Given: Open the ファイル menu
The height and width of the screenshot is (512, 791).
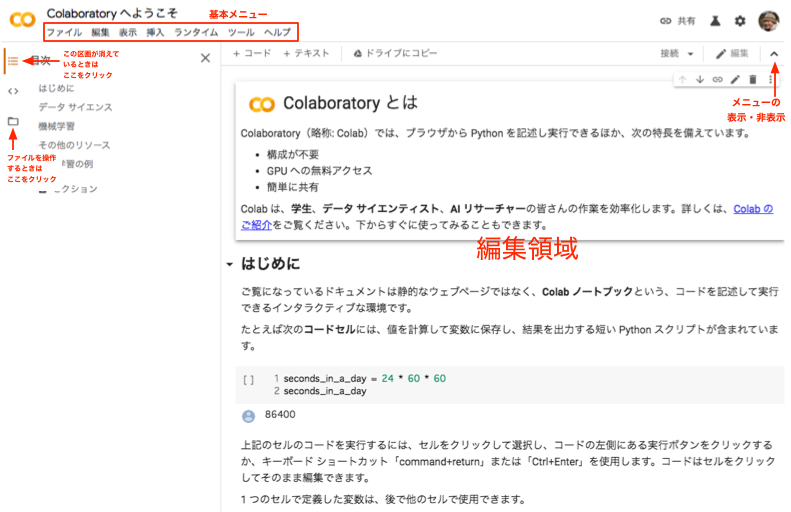Looking at the screenshot, I should pos(64,32).
